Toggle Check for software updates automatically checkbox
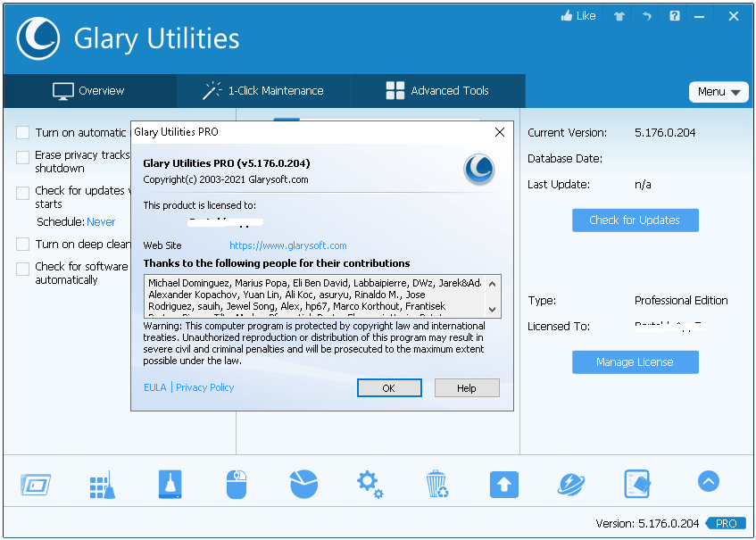 (22, 269)
